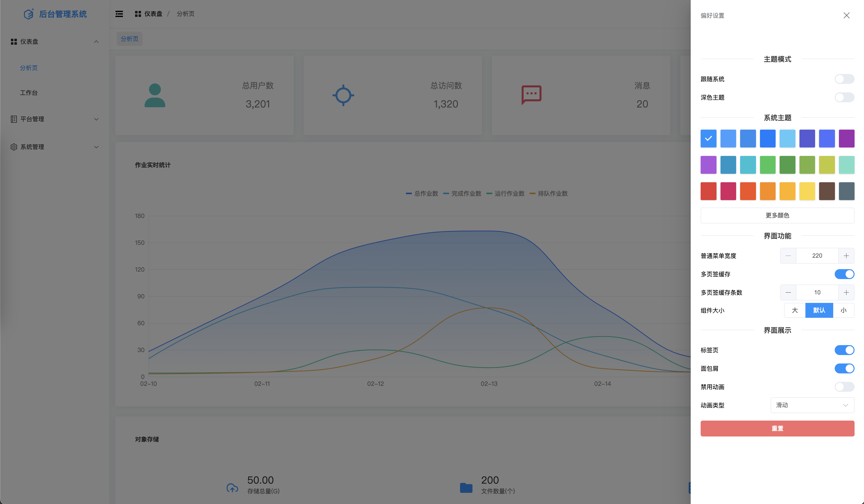Viewport: 864px width, 504px height.
Task: Click the total users person icon
Action: tap(155, 95)
